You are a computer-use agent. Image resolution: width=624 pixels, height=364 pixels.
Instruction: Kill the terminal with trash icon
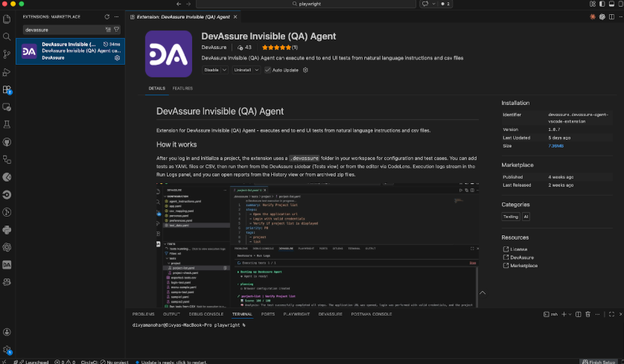pos(588,314)
